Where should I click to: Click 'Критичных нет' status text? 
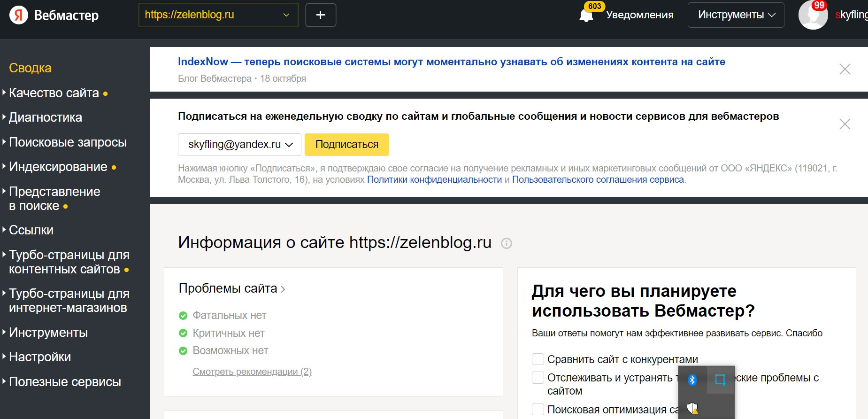click(x=229, y=334)
